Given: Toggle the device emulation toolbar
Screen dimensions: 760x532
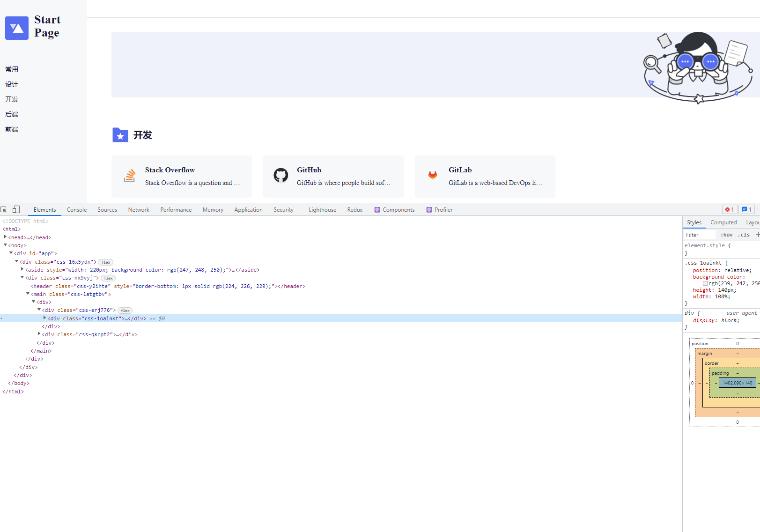Looking at the screenshot, I should click(16, 209).
